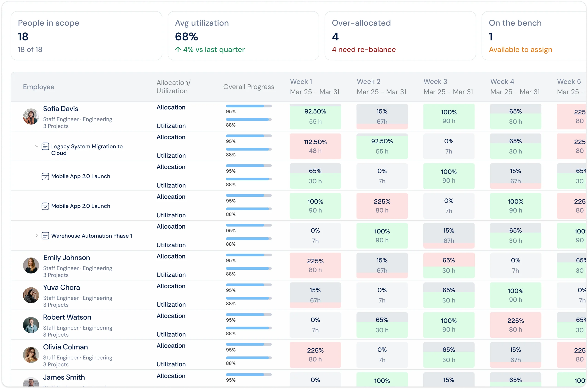Open the On the bench summary card
The image size is (588, 389).
pyautogui.click(x=534, y=36)
